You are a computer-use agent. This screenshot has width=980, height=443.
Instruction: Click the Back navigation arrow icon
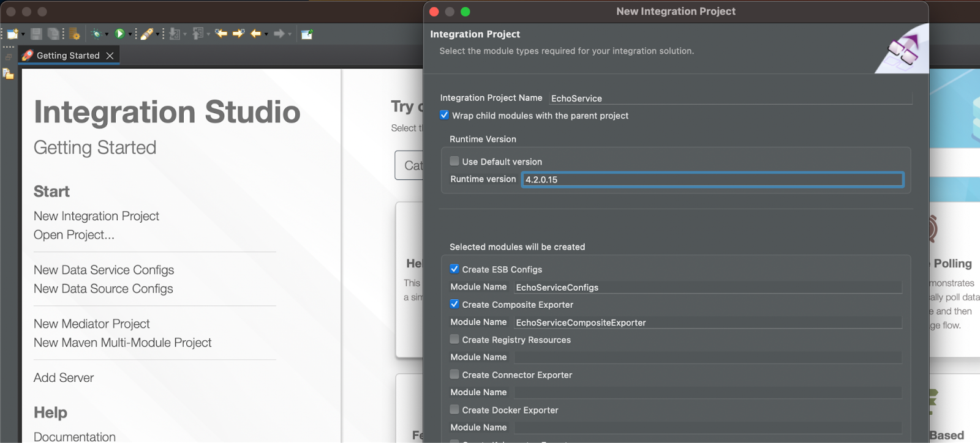tap(256, 34)
